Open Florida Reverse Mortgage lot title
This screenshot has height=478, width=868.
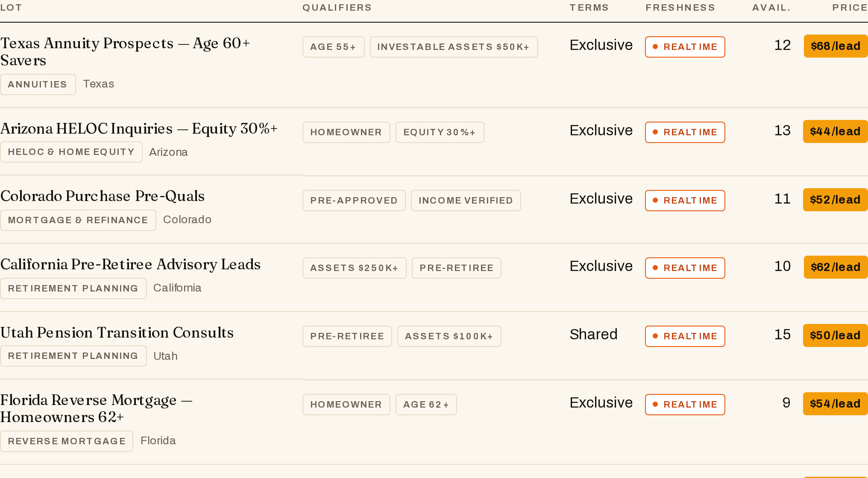(x=97, y=408)
